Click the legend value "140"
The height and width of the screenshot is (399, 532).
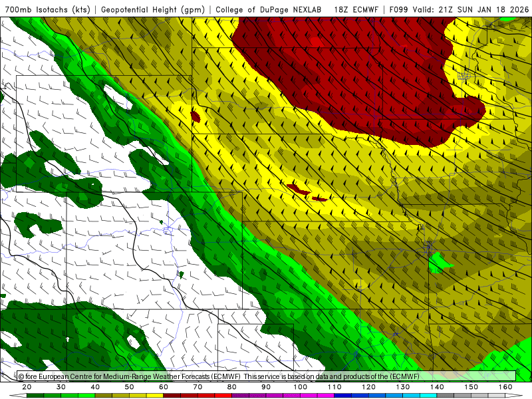[x=438, y=387]
